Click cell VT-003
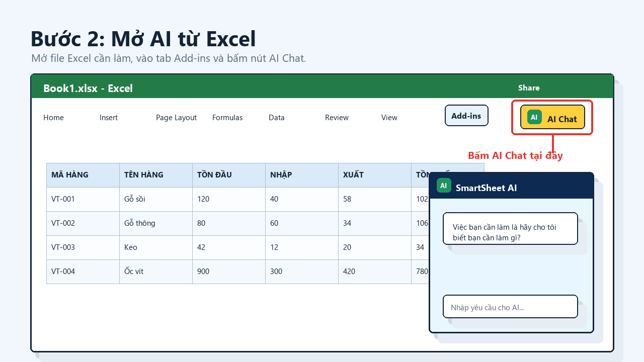This screenshot has width=644, height=362. tap(83, 247)
